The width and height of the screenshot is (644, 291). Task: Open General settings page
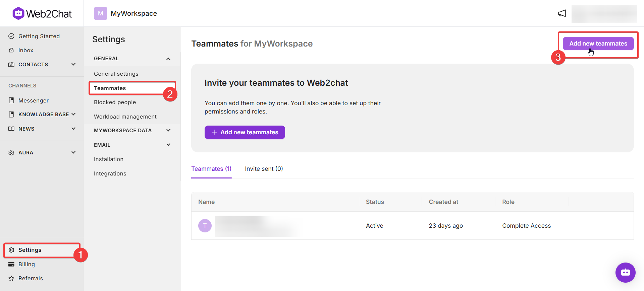[x=116, y=74]
